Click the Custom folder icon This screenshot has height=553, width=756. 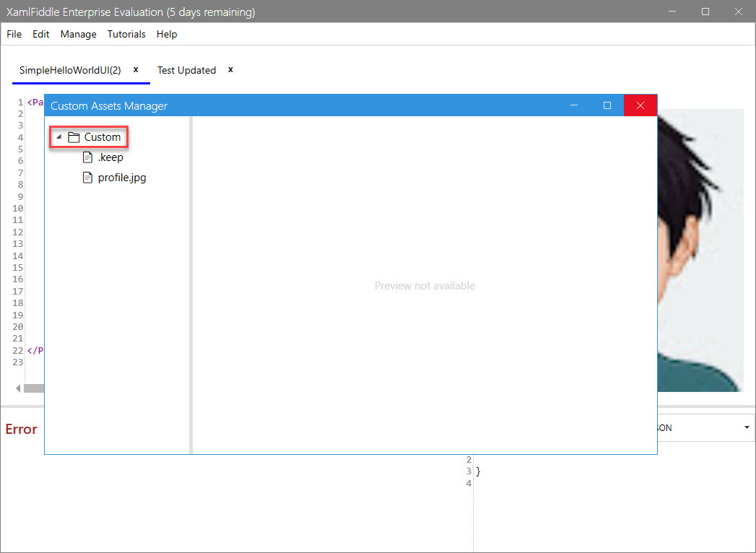click(x=74, y=137)
